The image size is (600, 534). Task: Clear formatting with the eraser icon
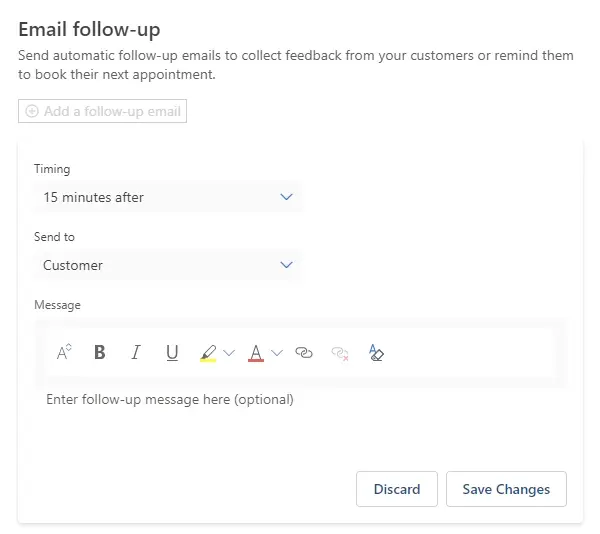(376, 352)
